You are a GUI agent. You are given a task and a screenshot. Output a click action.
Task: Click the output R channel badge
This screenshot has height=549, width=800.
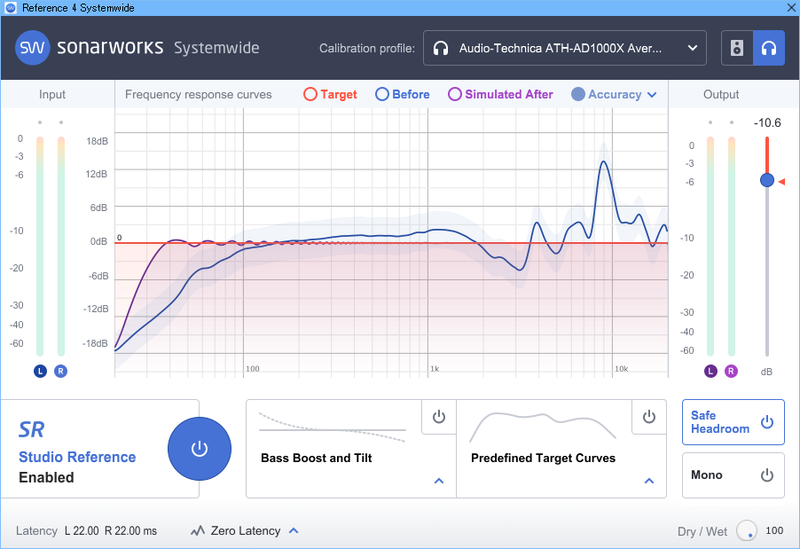coord(731,371)
